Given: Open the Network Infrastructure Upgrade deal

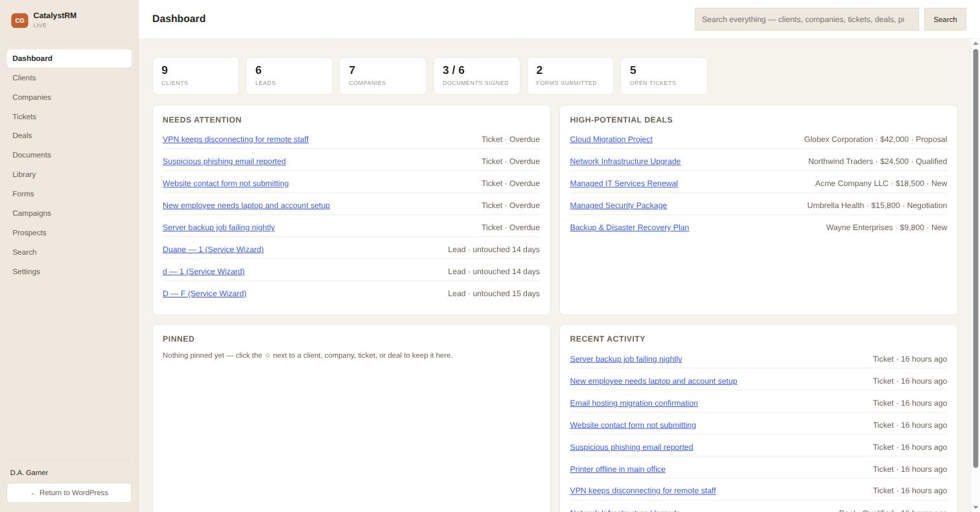Looking at the screenshot, I should point(625,161).
